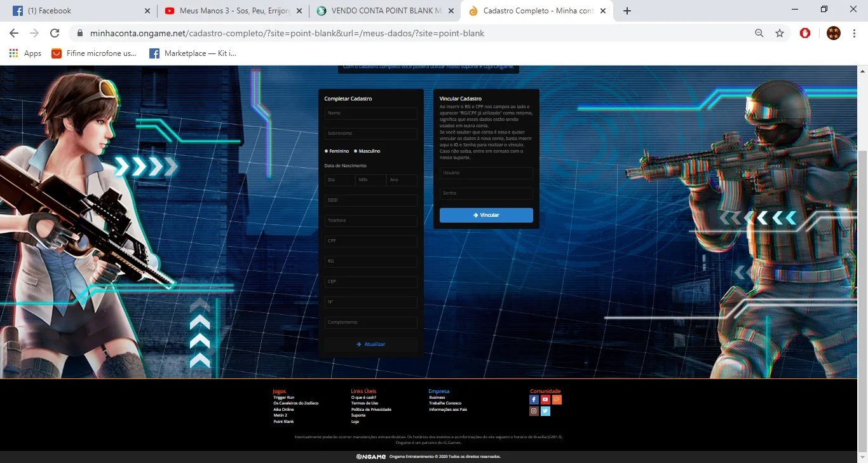868x463 pixels.
Task: Open the Instagram community icon
Action: (x=534, y=411)
